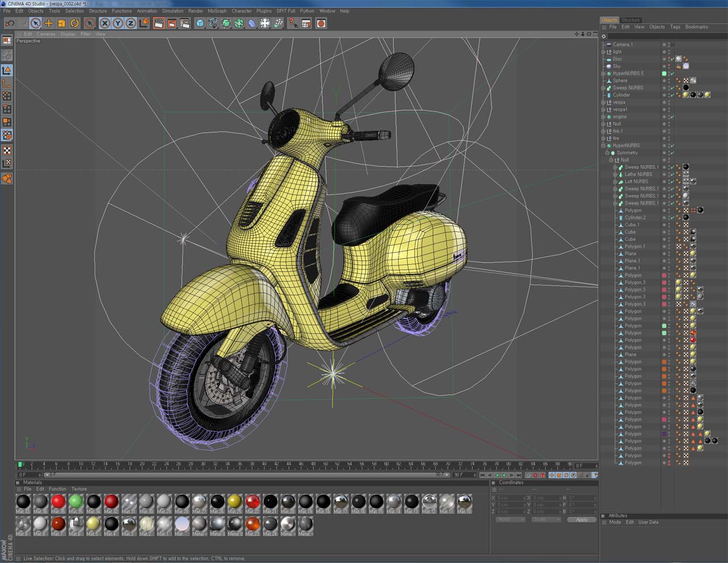
Task: Toggle the Z axis lock
Action: 130,23
